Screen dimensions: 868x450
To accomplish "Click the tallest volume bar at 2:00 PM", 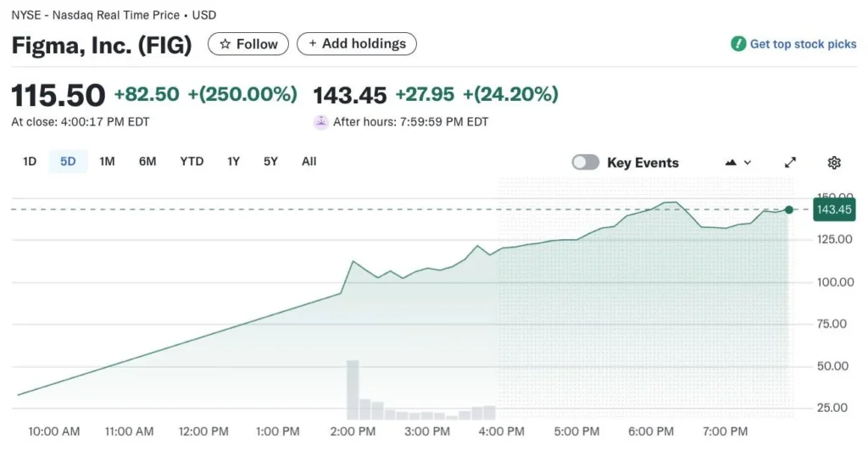I will pyautogui.click(x=353, y=390).
